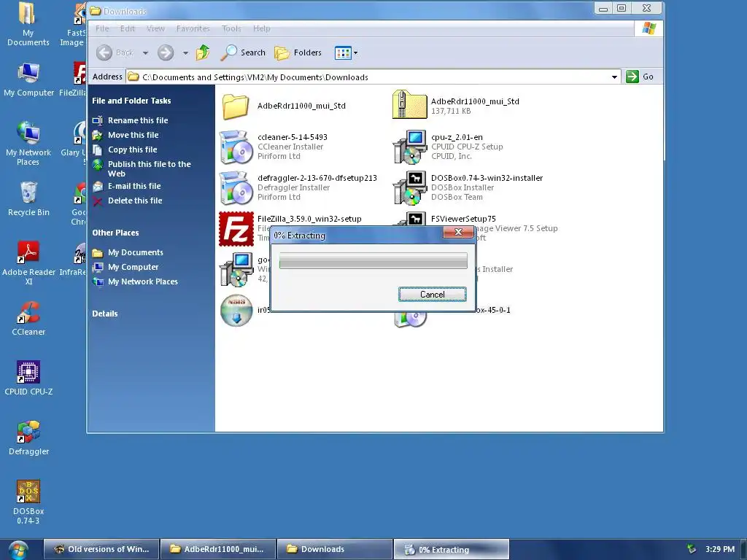Click the My Network Places desktop icon
This screenshot has height=560, width=747.
tap(28, 133)
